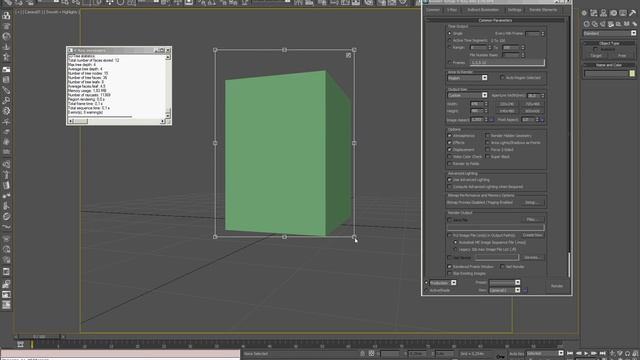The height and width of the screenshot is (360, 640).
Task: Open the Motion command panel tab
Action: click(x=613, y=13)
